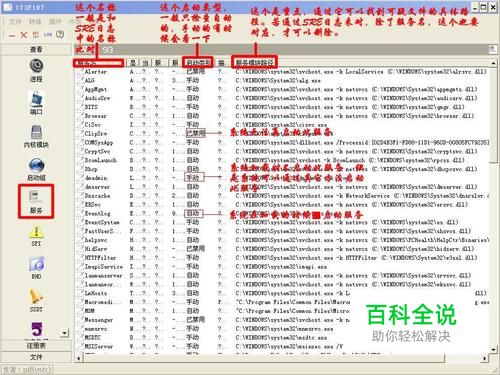Select the EventSystem service row

[282, 222]
